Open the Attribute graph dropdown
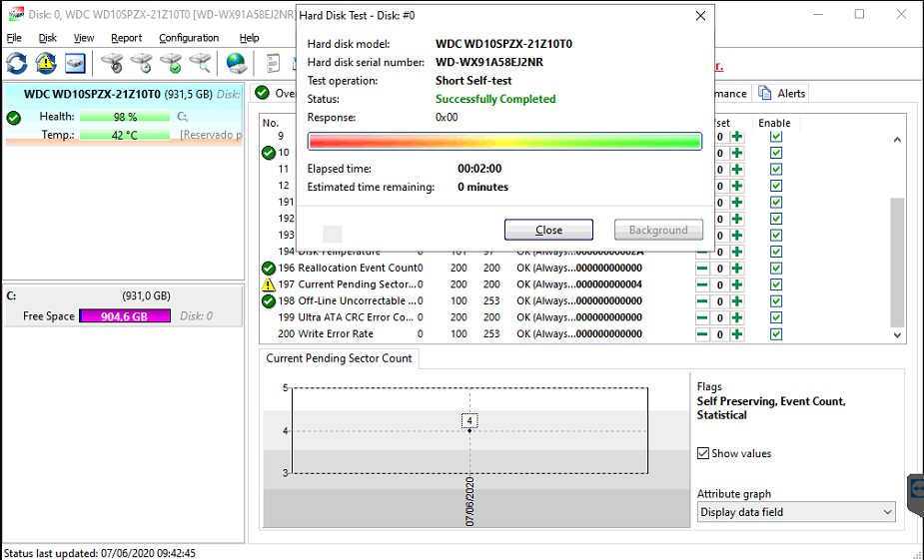Viewport: 924px width, 560px height. [x=796, y=512]
